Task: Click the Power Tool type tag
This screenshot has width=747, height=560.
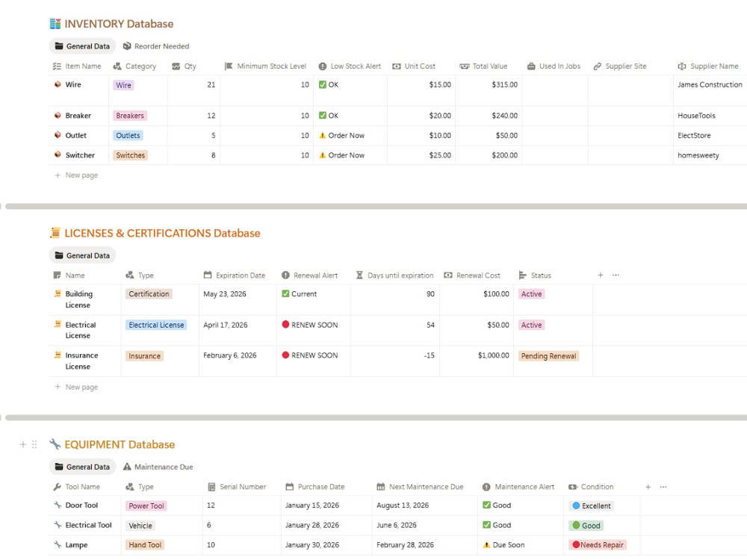Action: 146,505
